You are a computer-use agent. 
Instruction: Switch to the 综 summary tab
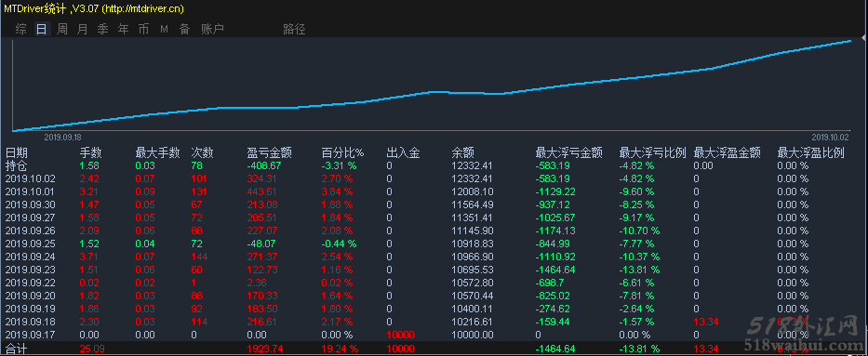21,30
